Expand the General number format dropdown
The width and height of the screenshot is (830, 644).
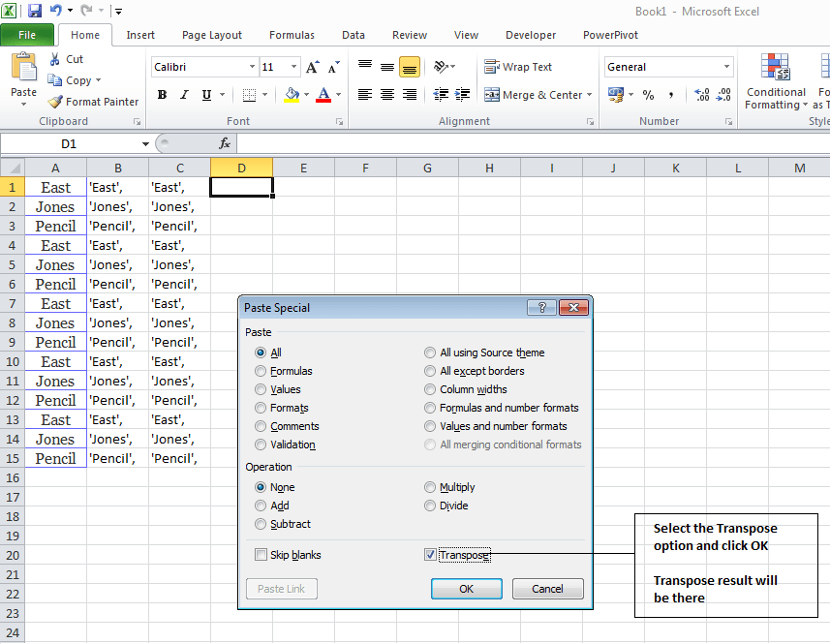tap(726, 67)
